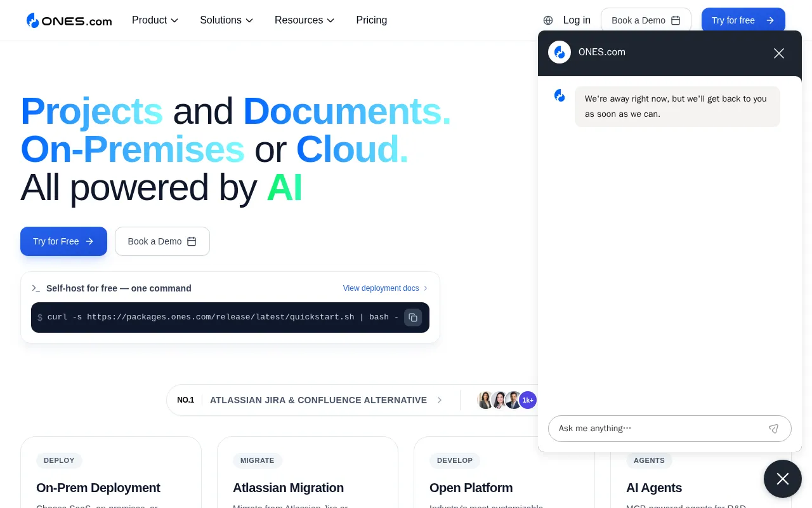Send the chat message with paper-plane icon
This screenshot has width=812, height=508.
pyautogui.click(x=773, y=429)
